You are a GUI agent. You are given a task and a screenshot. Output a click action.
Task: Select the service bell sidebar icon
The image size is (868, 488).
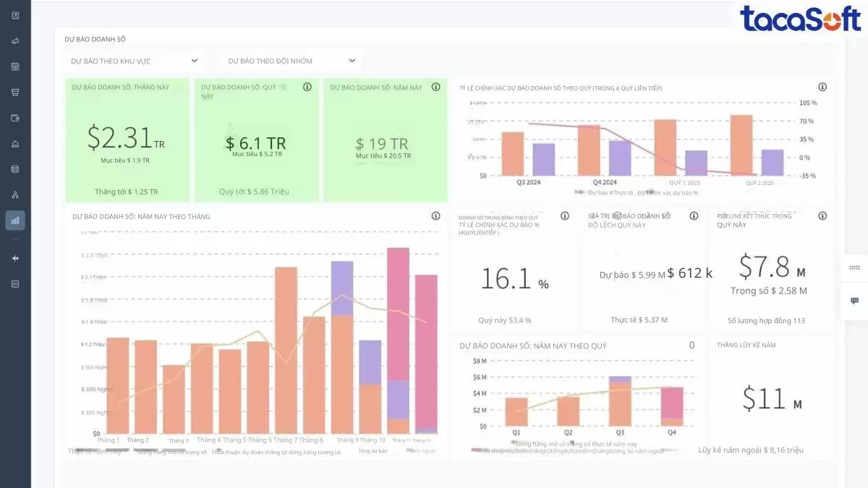click(x=15, y=143)
